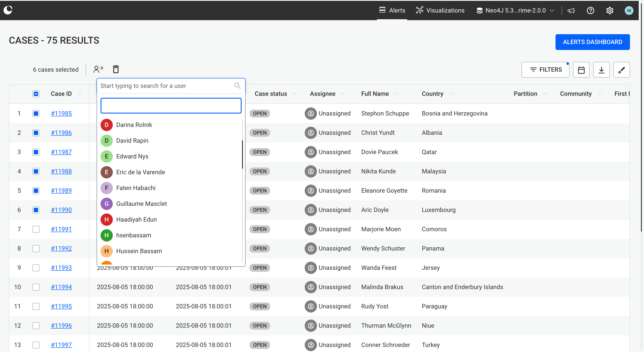This screenshot has width=644, height=352.
Task: Open the announcements megaphone icon
Action: coord(571,11)
